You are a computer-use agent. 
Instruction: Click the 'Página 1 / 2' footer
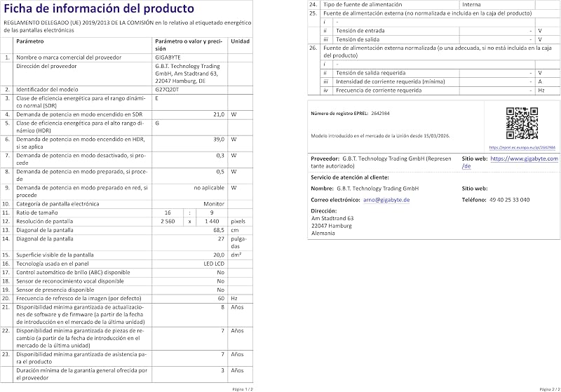(x=242, y=388)
